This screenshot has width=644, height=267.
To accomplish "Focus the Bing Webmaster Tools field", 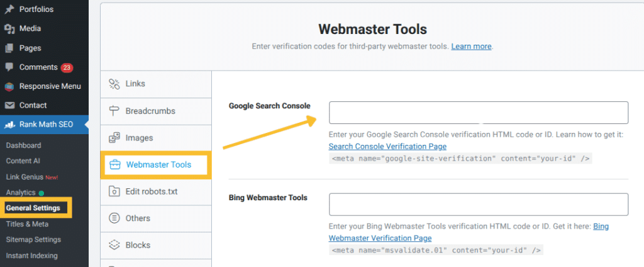I will tap(479, 205).
